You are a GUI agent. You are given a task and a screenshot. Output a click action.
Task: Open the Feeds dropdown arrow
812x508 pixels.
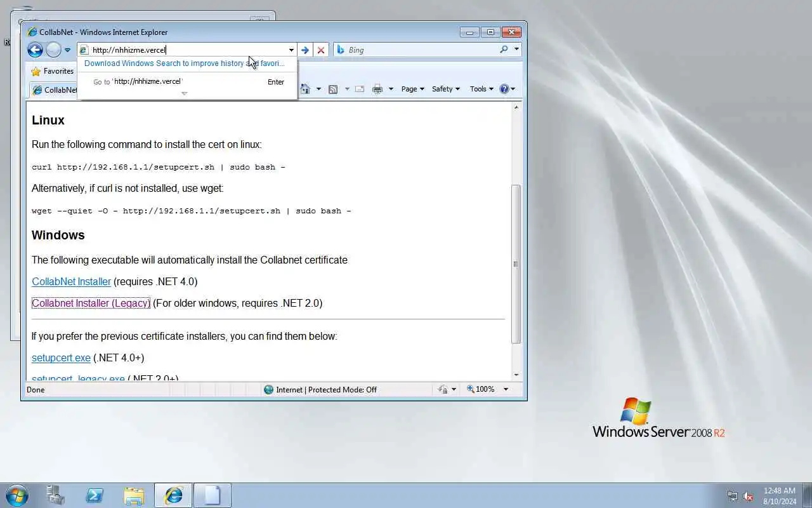[347, 89]
